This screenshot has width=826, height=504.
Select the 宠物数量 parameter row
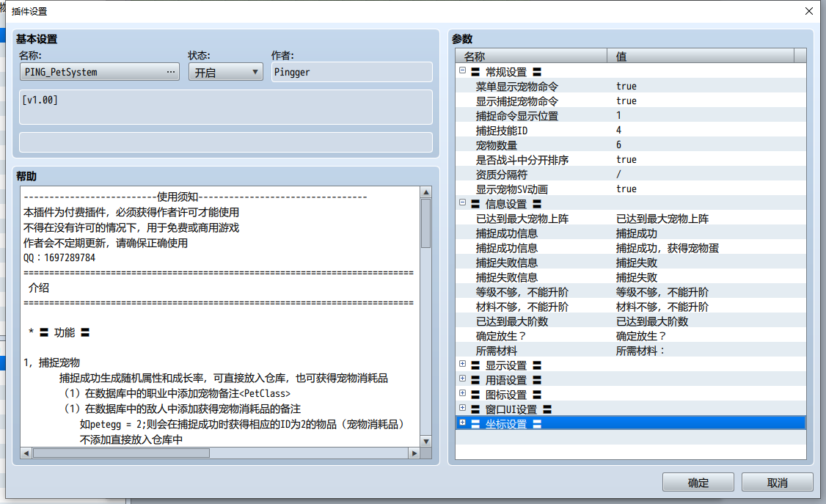[x=631, y=145]
